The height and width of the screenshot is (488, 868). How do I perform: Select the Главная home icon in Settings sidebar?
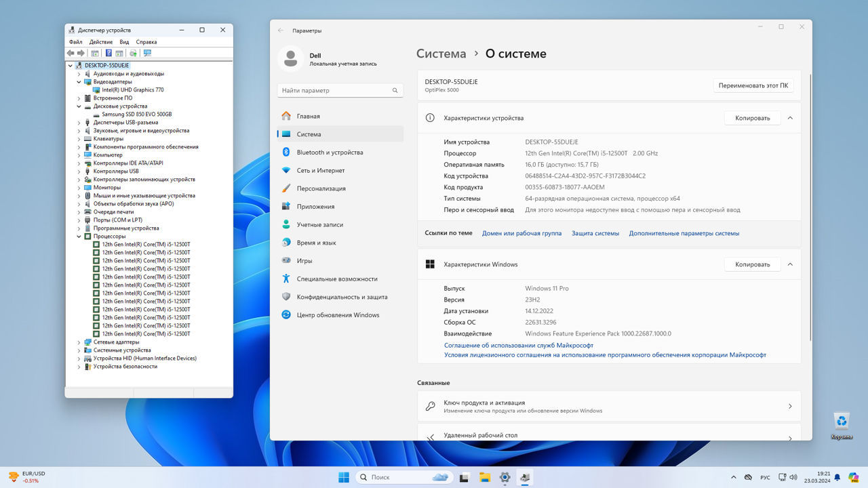(286, 116)
